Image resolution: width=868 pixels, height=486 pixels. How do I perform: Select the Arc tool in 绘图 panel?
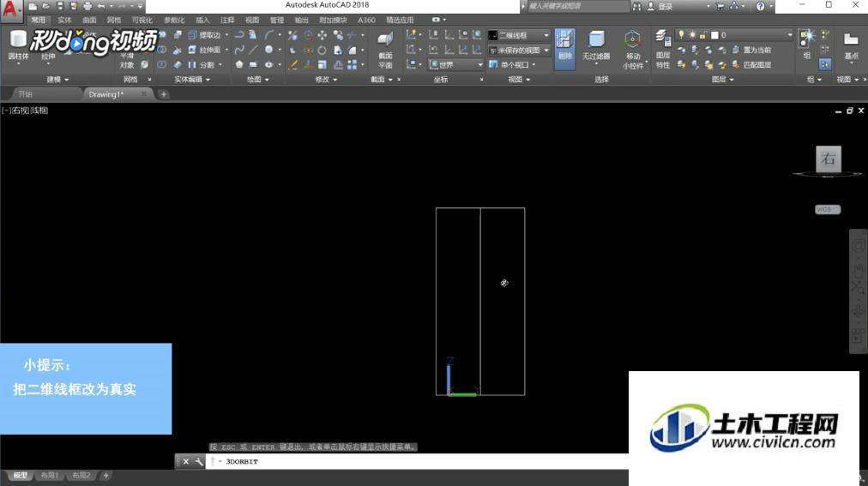tap(269, 35)
